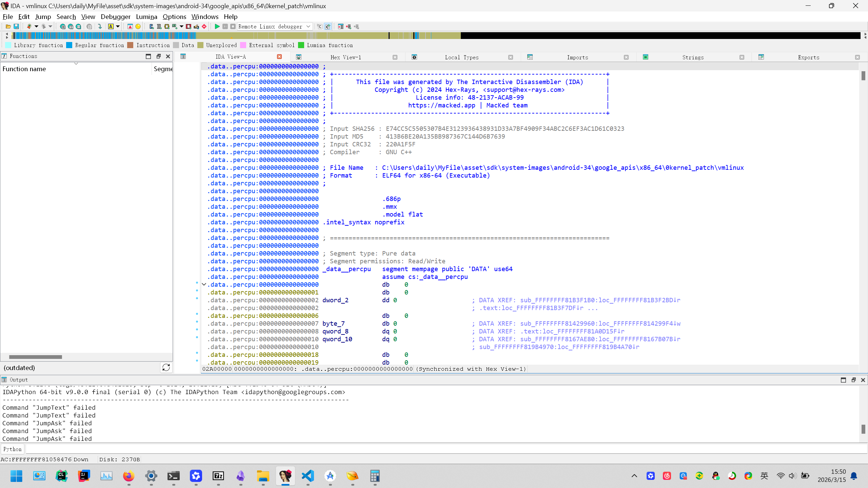This screenshot has height=488, width=868.
Task: Open the Remote Linux debugger dropdown
Action: click(x=308, y=26)
